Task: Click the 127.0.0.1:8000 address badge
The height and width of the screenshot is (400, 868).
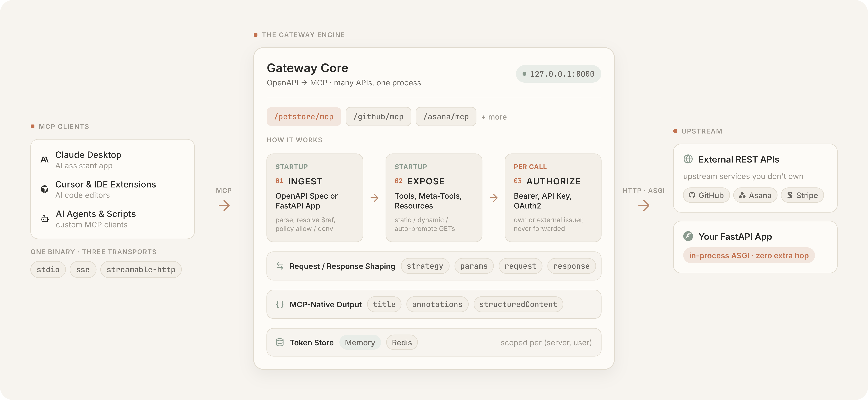Action: coord(558,74)
